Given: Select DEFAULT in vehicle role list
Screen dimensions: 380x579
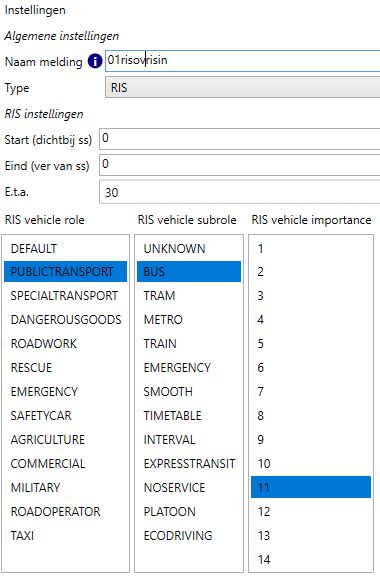Looking at the screenshot, I should (65, 249).
